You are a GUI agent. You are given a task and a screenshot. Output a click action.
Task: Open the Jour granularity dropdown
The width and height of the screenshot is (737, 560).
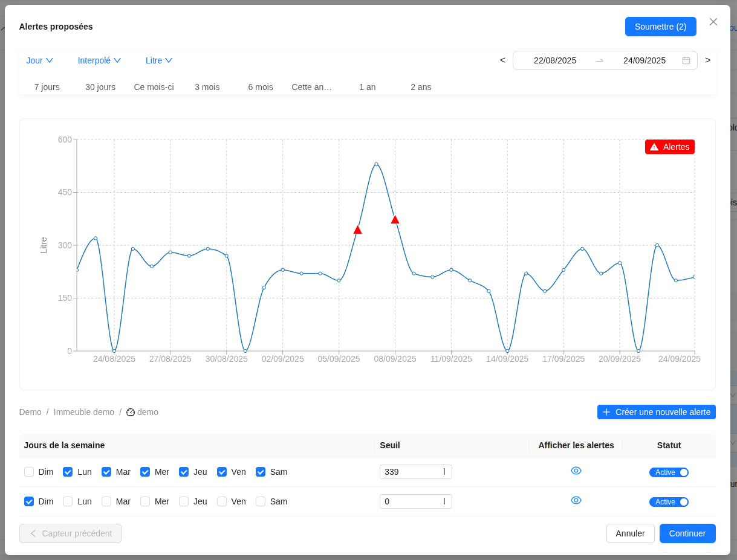point(40,60)
